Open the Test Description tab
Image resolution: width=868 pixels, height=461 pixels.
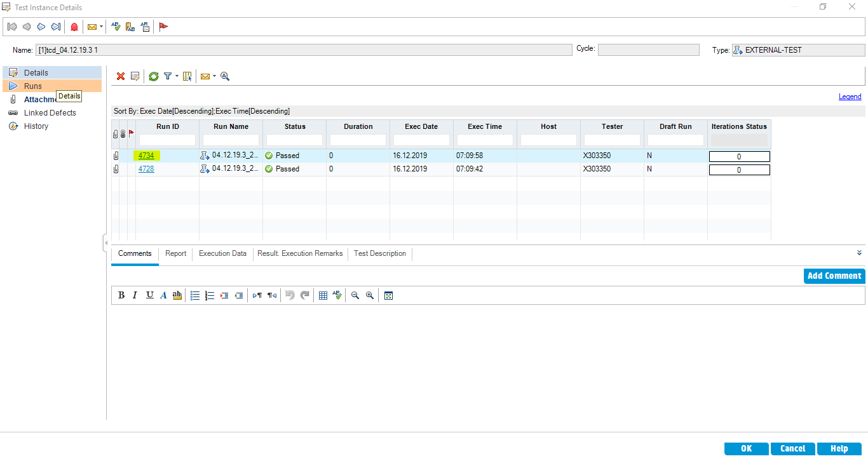click(379, 253)
